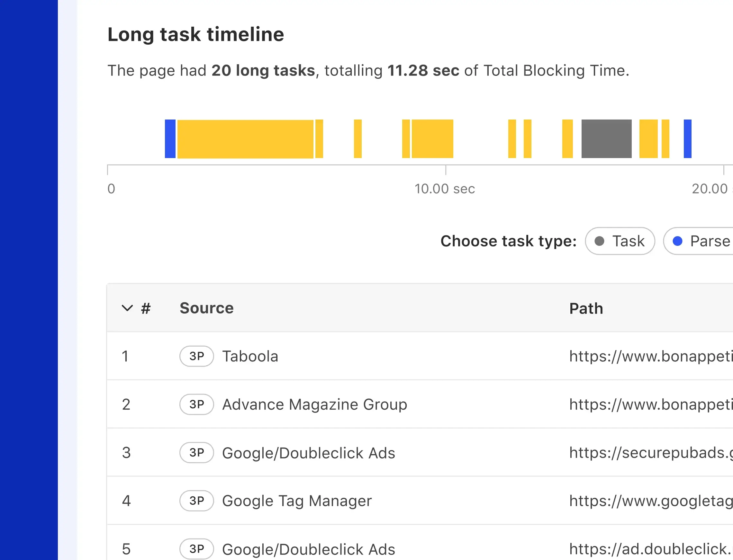Open the googletagmanager path link in row 4
Image resolution: width=733 pixels, height=560 pixels.
650,501
